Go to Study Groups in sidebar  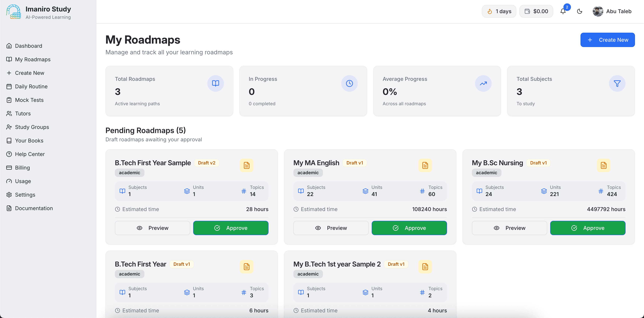tap(32, 127)
